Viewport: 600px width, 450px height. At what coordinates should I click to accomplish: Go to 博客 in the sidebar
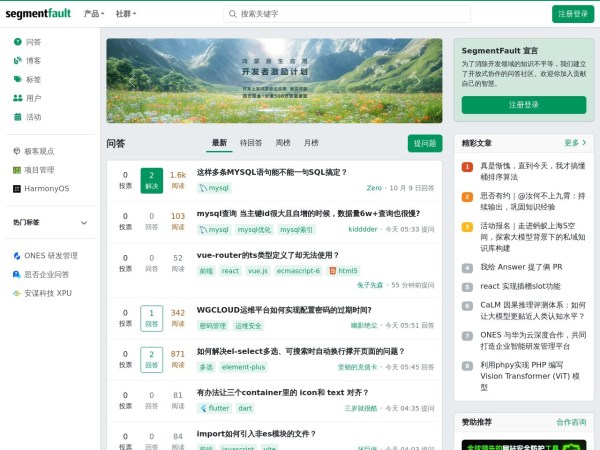pyautogui.click(x=33, y=61)
